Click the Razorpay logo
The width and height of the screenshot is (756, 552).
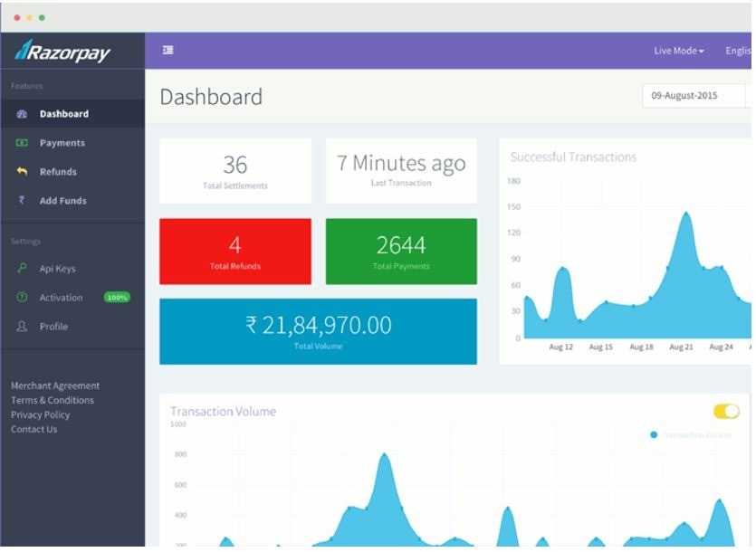point(62,52)
